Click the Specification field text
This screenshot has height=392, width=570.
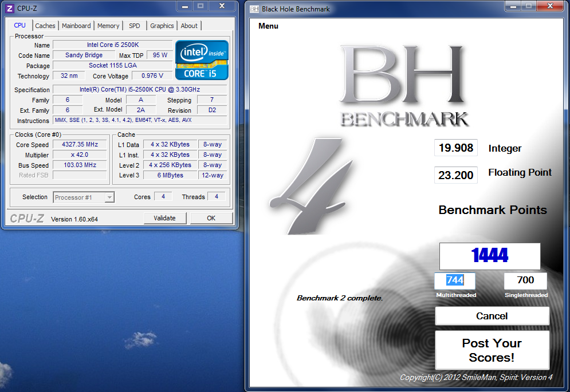tap(140, 89)
